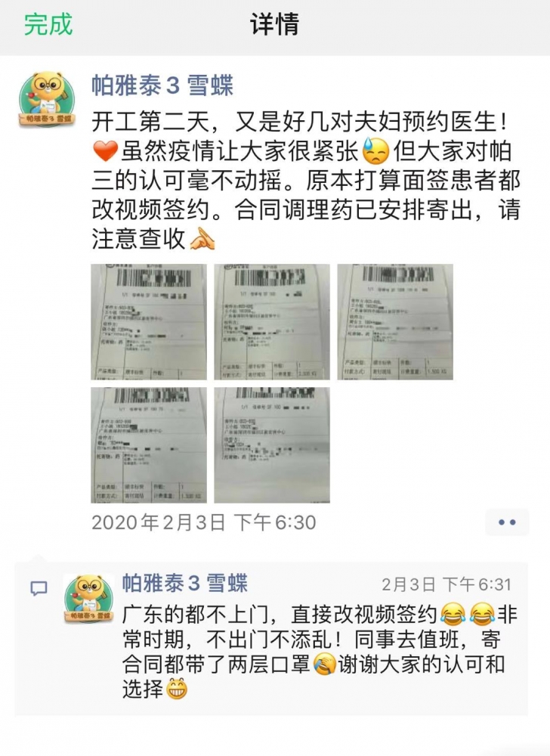Viewport: 550px width, 756px height.
Task: Tap the post timestamp 2020年2月3日 下午6:30
Action: tap(204, 522)
